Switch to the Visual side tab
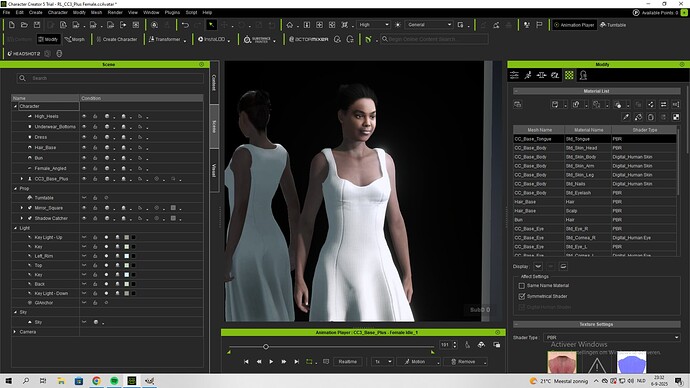 pos(214,170)
